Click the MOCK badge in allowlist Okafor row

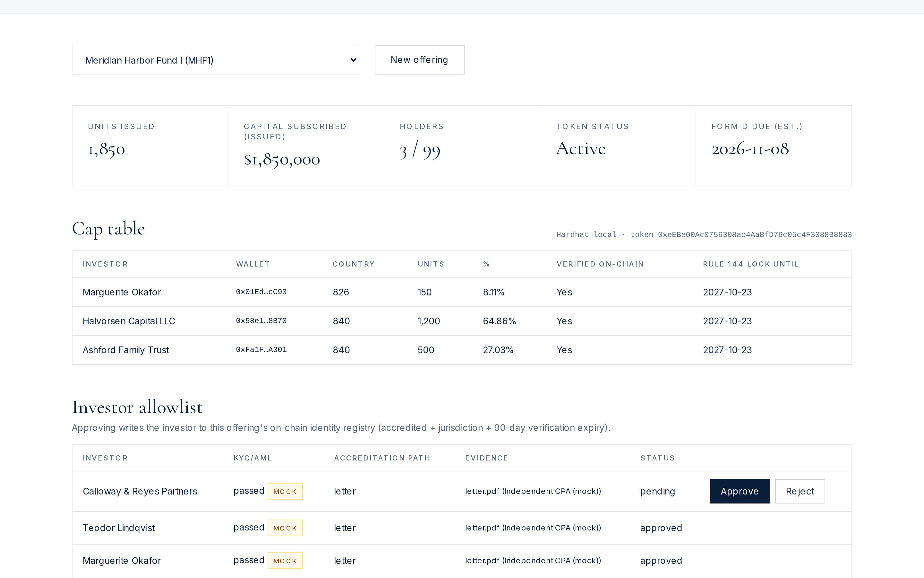pos(285,561)
